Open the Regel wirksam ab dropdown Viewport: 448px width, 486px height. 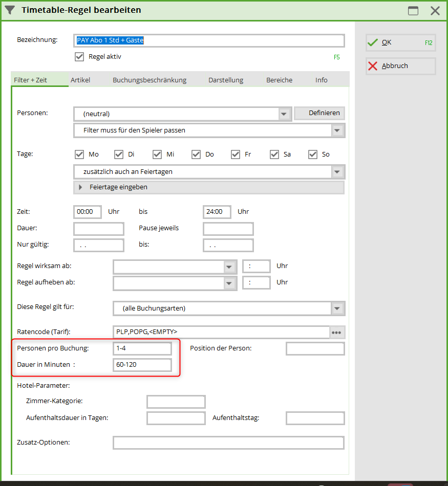pos(229,267)
